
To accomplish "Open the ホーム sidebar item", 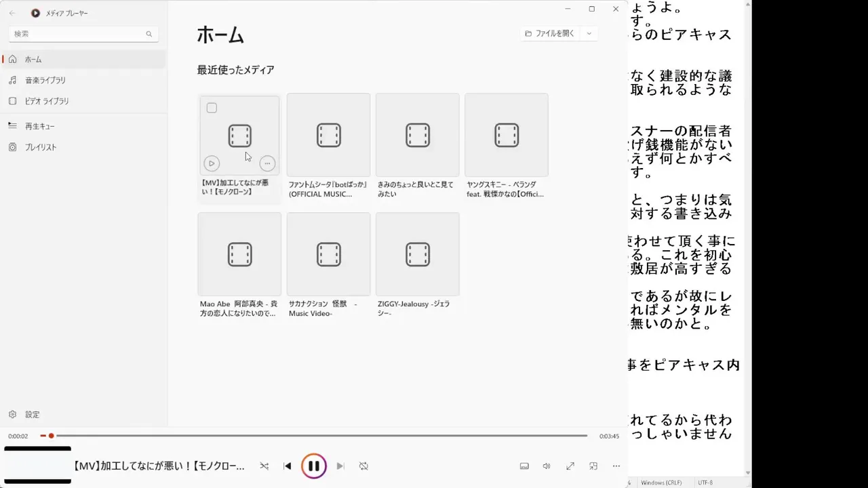I will pyautogui.click(x=83, y=59).
